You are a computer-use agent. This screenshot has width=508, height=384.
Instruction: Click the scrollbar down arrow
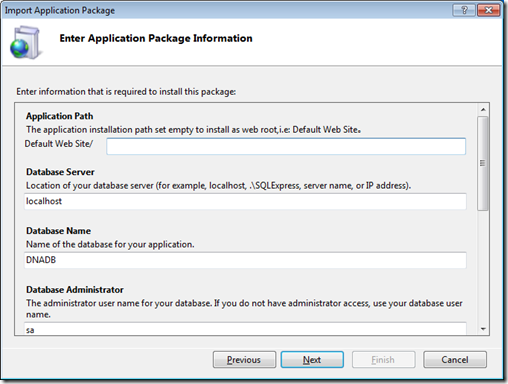483,329
